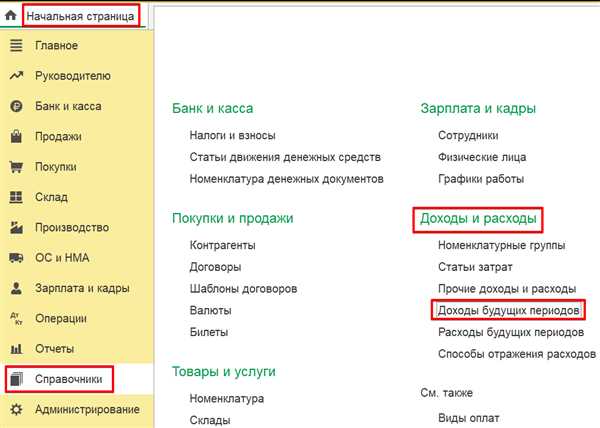Click the Товары и услуги group heading
600x428 pixels.
[223, 372]
